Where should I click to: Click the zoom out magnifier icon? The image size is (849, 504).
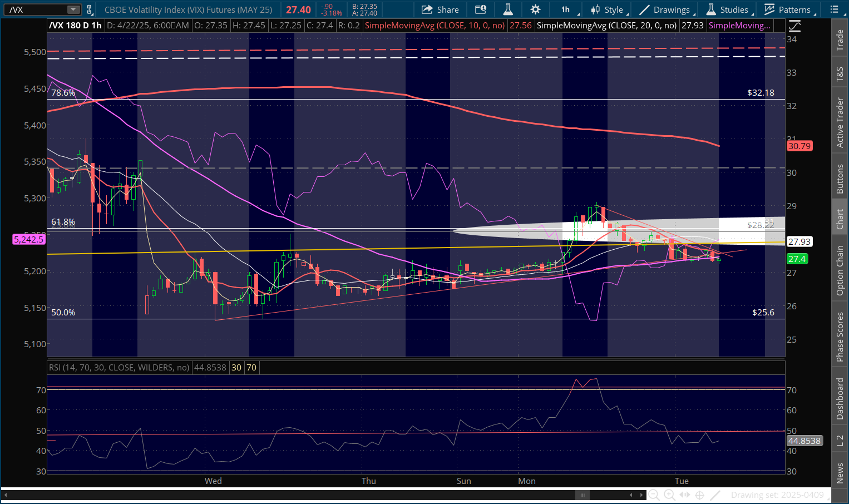click(654, 495)
